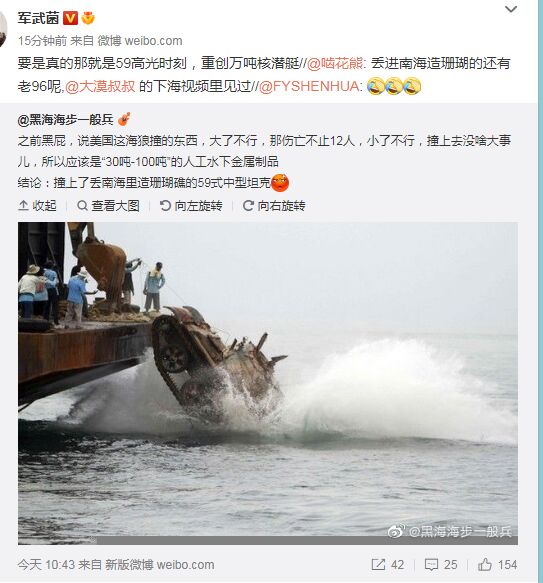Open the @大漠叔叔 mention
Screen dimensions: 543x583
(100, 86)
